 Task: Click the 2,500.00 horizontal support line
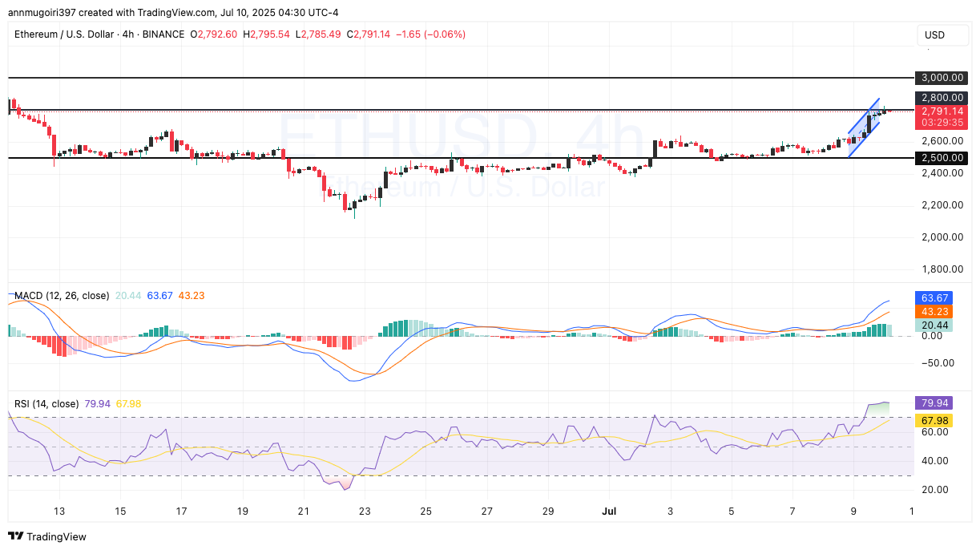(x=461, y=158)
